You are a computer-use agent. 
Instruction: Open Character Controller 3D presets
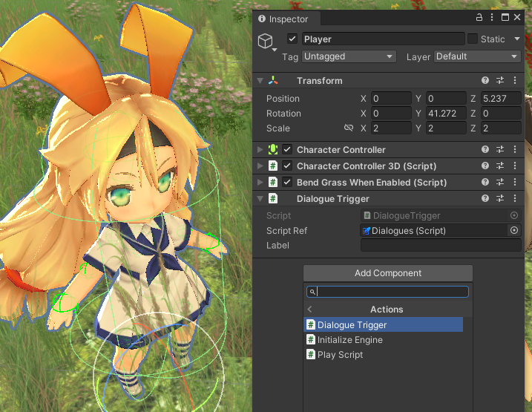tap(500, 166)
